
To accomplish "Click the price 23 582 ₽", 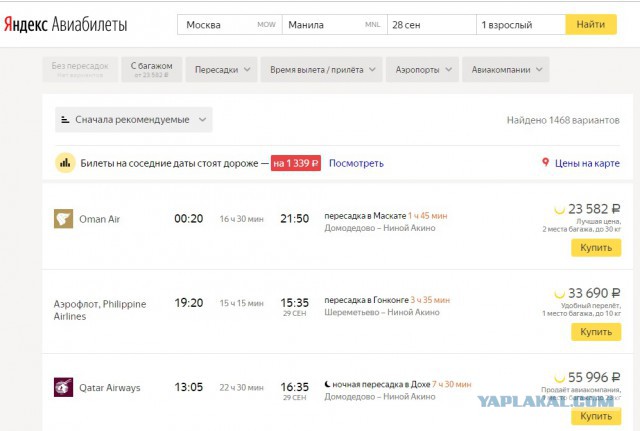I will [x=594, y=209].
